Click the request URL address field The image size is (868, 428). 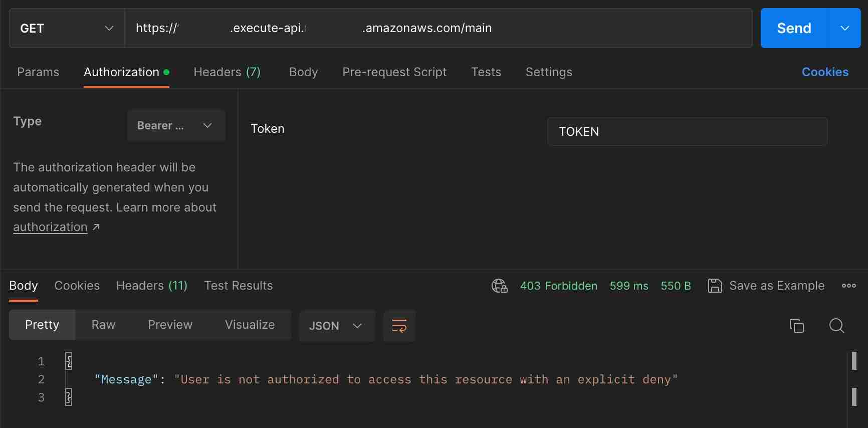point(438,28)
